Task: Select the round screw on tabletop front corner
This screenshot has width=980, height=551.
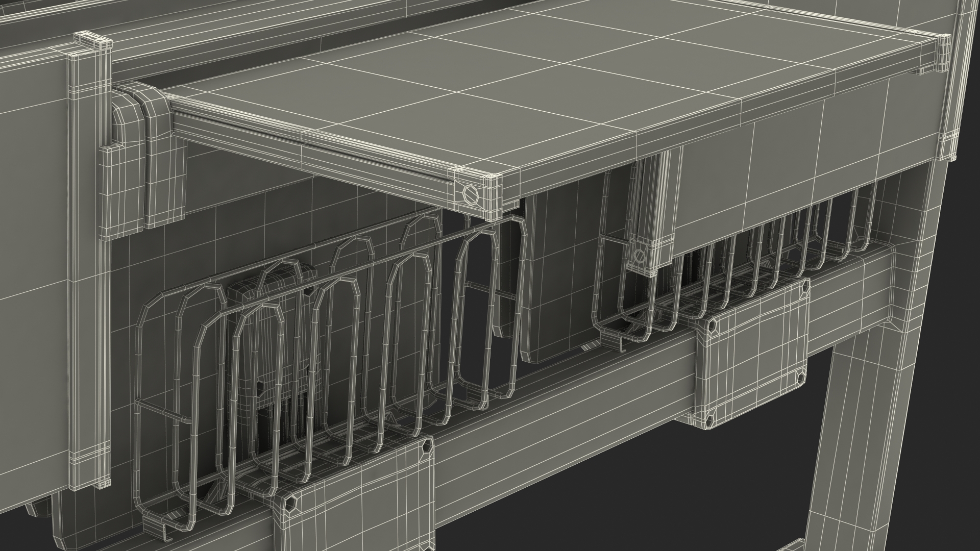Action: pyautogui.click(x=471, y=194)
